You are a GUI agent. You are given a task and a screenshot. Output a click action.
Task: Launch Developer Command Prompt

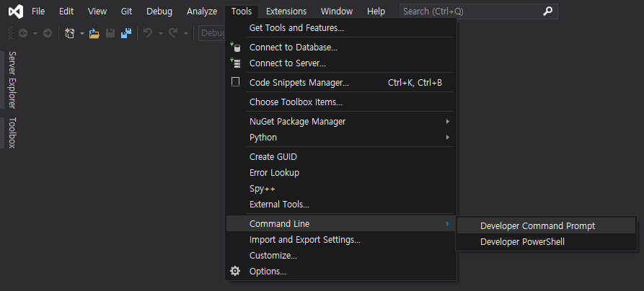546,225
